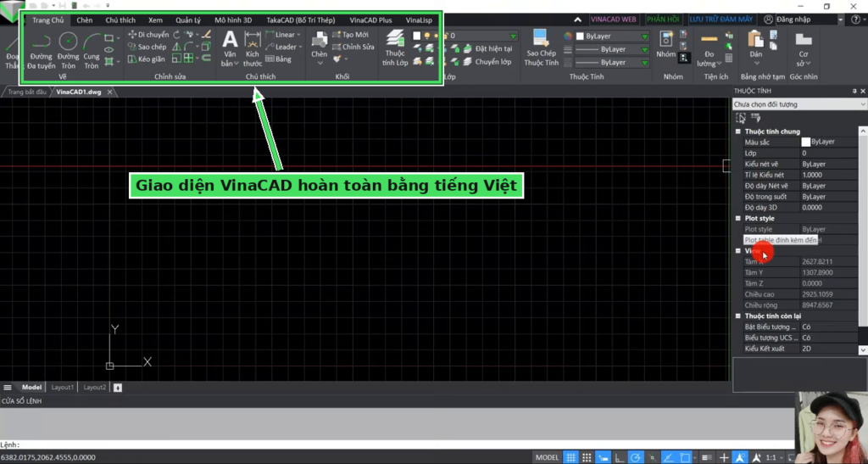This screenshot has height=464, width=868.
Task: Open the Trang bắt đầu start tab
Action: point(27,92)
